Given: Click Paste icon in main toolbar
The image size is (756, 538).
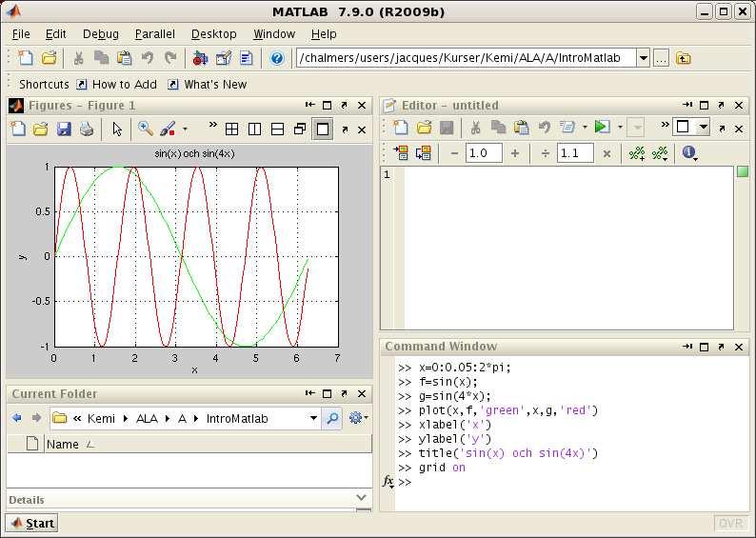Looking at the screenshot, I should 125,58.
